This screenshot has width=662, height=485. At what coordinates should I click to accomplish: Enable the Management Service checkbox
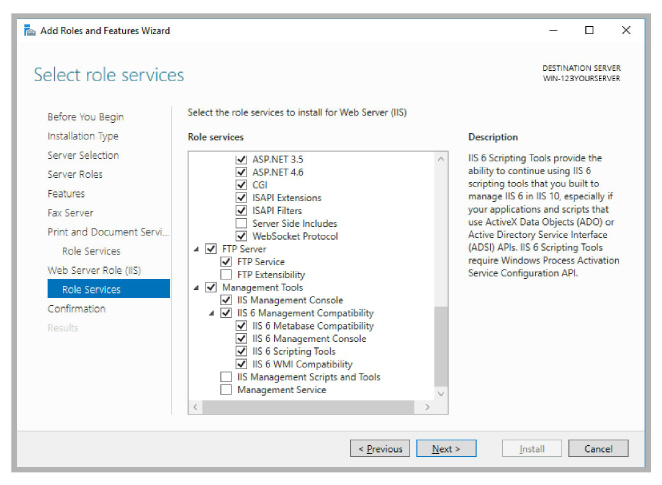coord(226,390)
